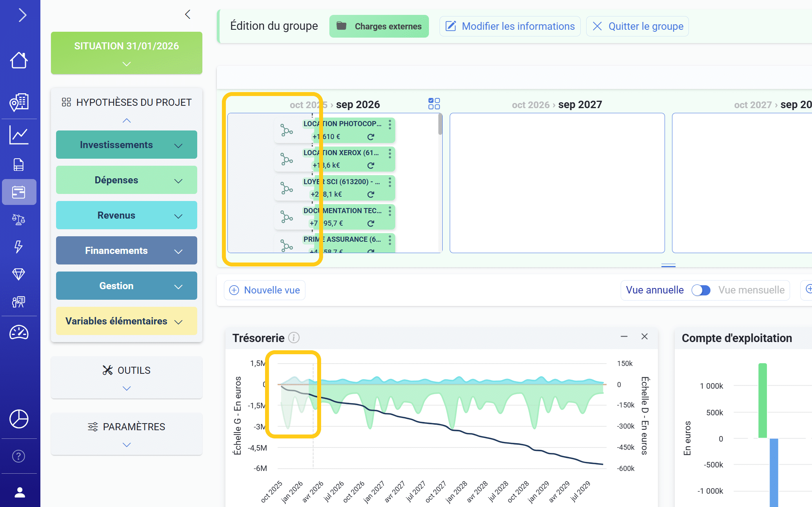Toggle the grid selection checkbox icon

click(x=434, y=104)
